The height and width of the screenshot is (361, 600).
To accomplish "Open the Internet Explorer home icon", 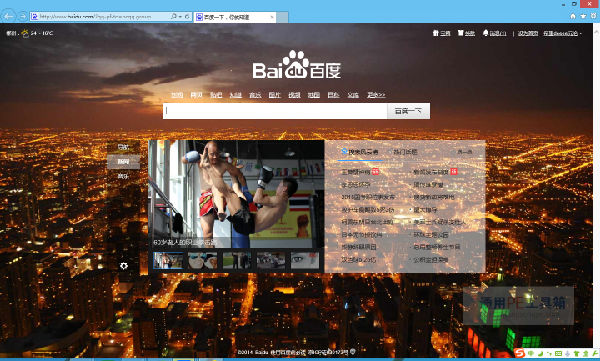I will 572,16.
